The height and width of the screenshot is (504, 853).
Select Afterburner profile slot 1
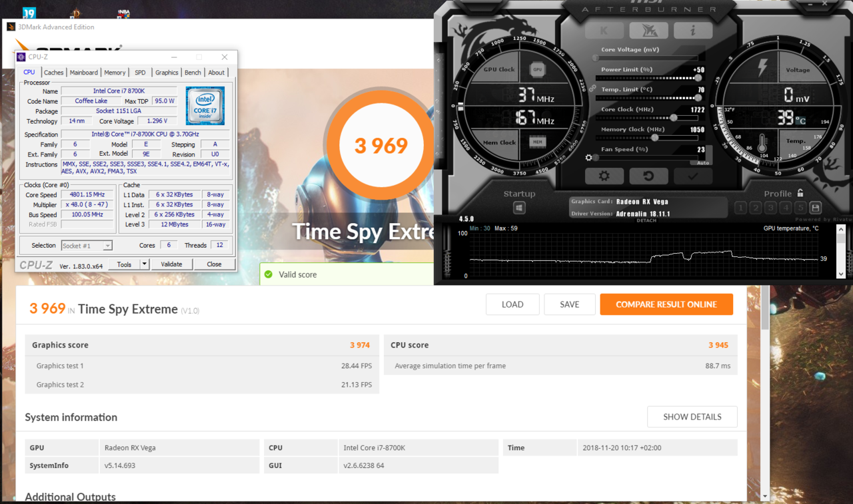click(x=740, y=208)
